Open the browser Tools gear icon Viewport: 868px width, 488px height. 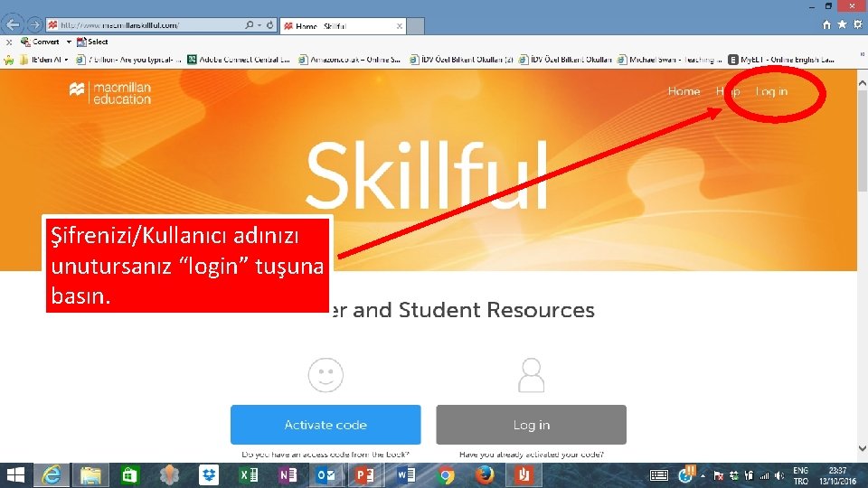click(857, 24)
